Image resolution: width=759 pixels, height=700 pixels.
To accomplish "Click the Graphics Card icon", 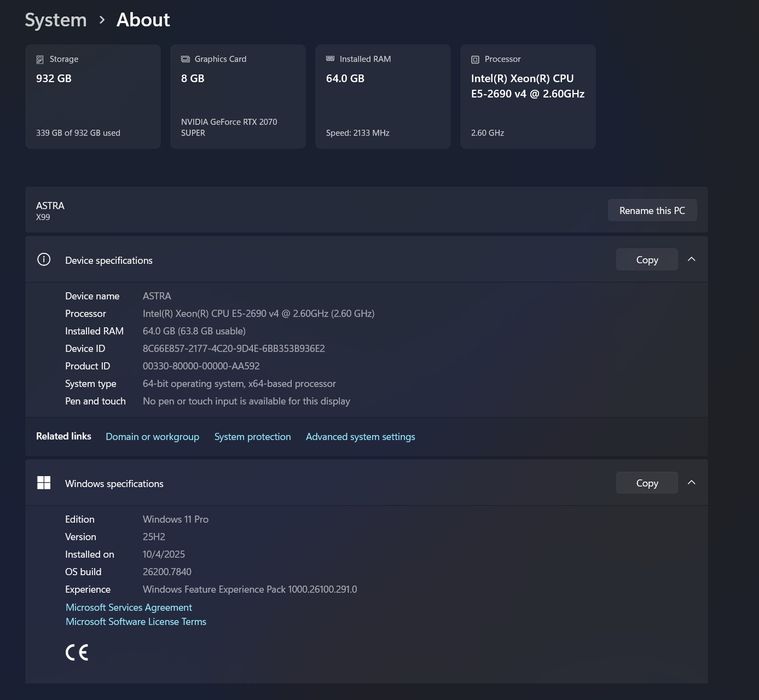I will coord(185,59).
